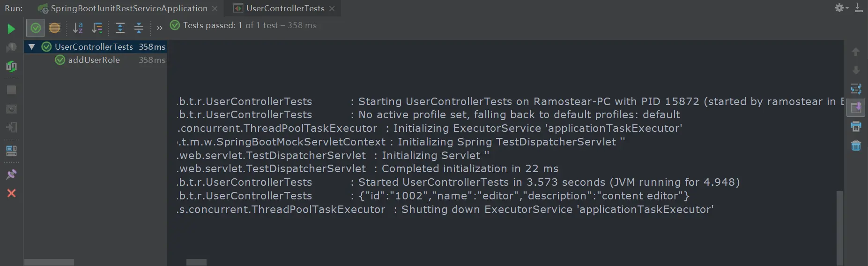This screenshot has width=868, height=266.
Task: Pin the run tab
Action: 11,175
